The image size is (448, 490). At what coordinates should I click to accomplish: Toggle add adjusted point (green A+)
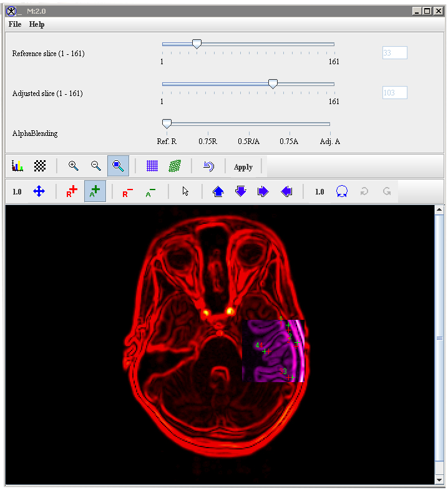point(95,191)
